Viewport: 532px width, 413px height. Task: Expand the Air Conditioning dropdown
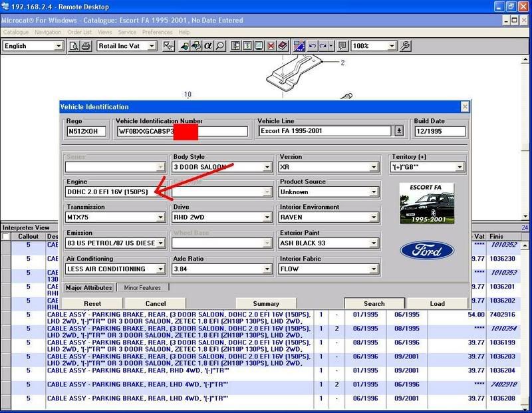(x=160, y=269)
